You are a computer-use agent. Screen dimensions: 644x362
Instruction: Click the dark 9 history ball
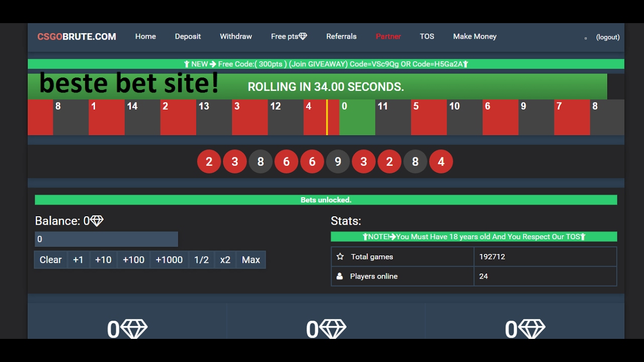pos(338,161)
